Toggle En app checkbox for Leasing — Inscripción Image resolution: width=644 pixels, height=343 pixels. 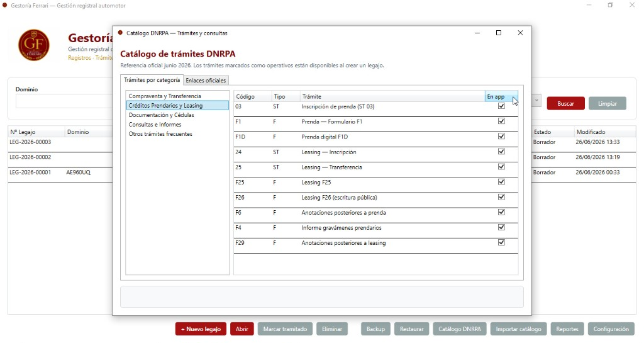tap(501, 152)
